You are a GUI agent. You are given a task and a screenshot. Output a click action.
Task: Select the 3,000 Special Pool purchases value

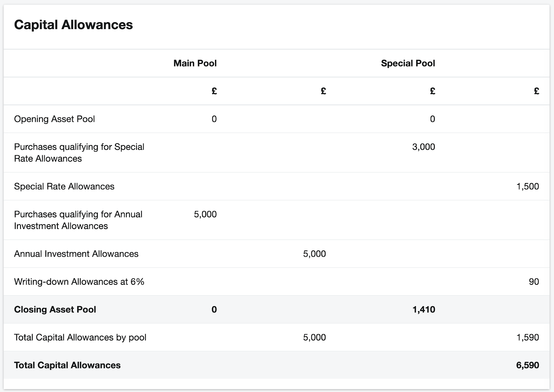click(423, 147)
